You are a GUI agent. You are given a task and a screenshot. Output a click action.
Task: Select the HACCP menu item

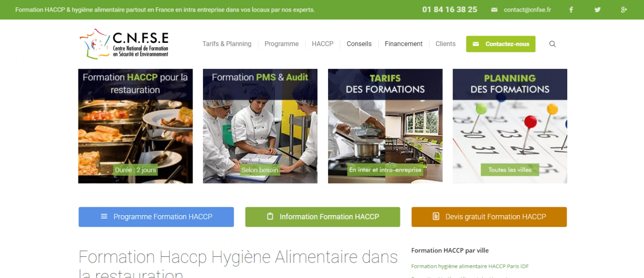click(x=323, y=44)
